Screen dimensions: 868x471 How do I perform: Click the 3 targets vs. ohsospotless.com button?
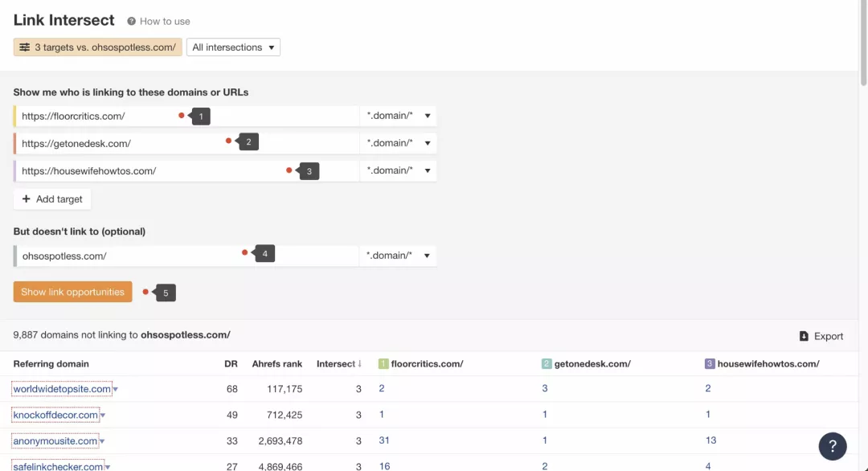point(97,47)
